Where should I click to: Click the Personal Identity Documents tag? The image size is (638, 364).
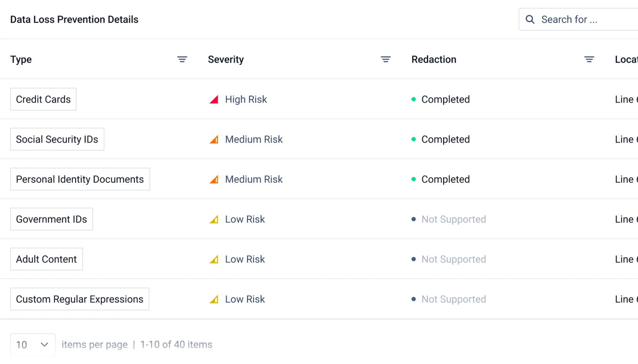pos(80,179)
